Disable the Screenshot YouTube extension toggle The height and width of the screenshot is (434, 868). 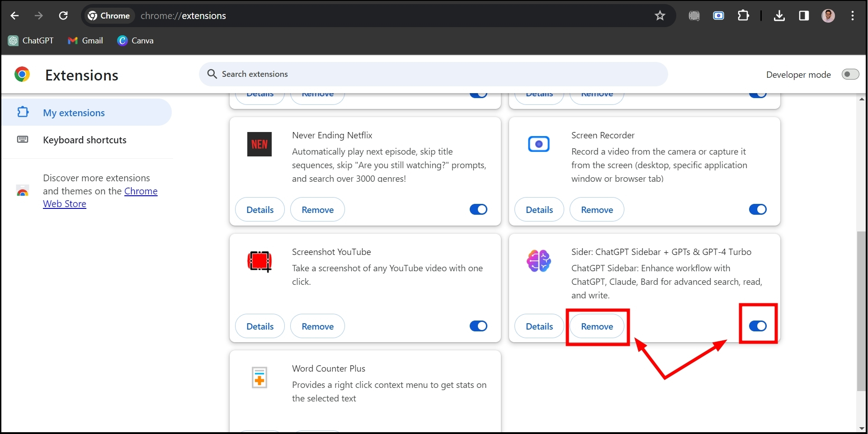[x=478, y=326]
